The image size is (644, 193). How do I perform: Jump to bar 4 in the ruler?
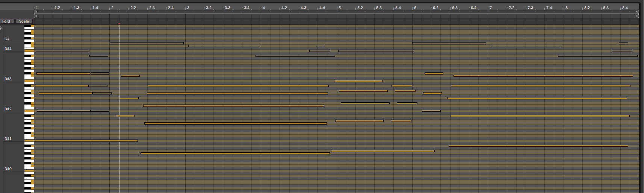pyautogui.click(x=264, y=8)
